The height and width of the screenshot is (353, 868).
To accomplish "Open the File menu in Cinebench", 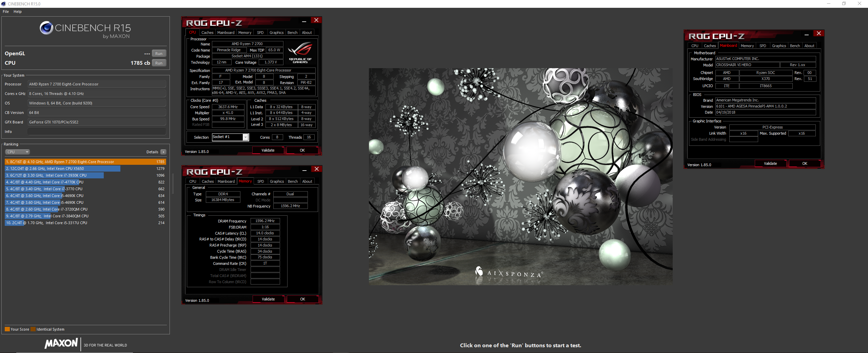I will 6,12.
